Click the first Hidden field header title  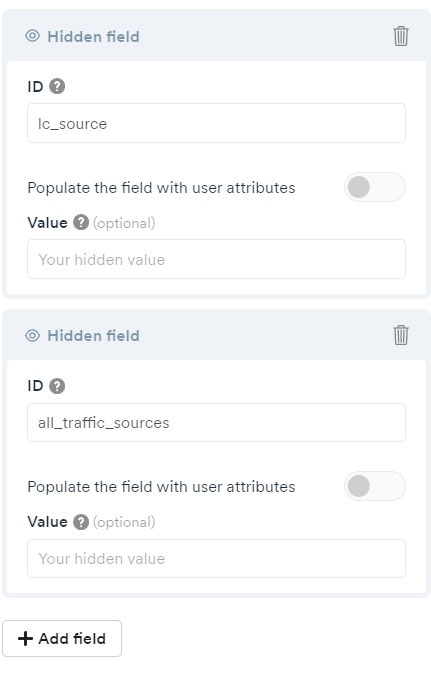point(93,37)
